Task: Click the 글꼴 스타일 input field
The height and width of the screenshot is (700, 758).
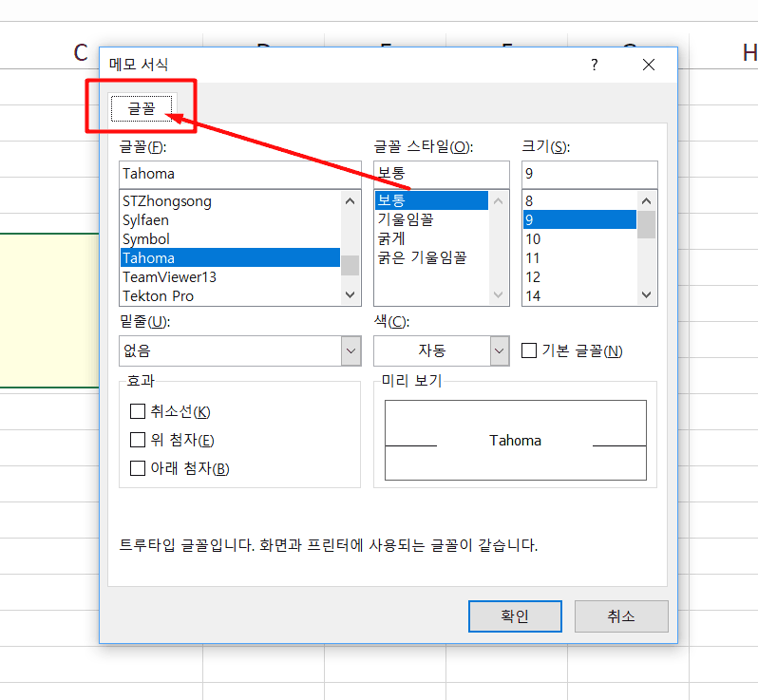Action: coord(442,174)
